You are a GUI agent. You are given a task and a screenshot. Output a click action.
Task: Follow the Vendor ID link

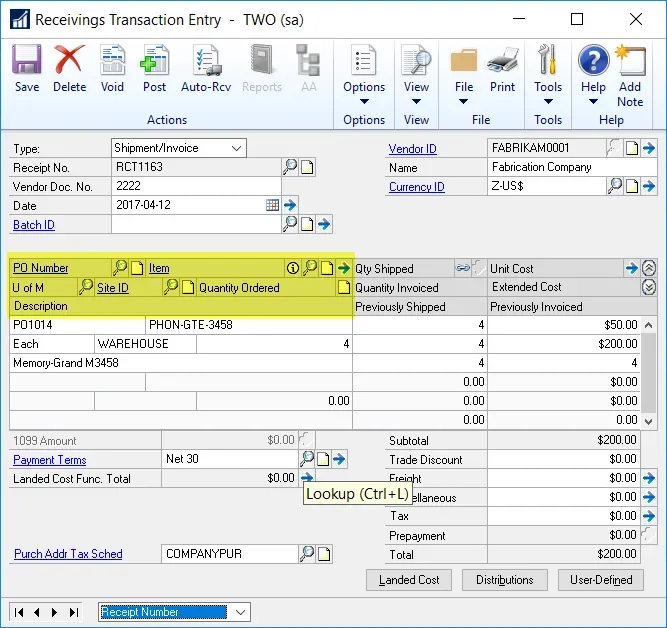412,149
